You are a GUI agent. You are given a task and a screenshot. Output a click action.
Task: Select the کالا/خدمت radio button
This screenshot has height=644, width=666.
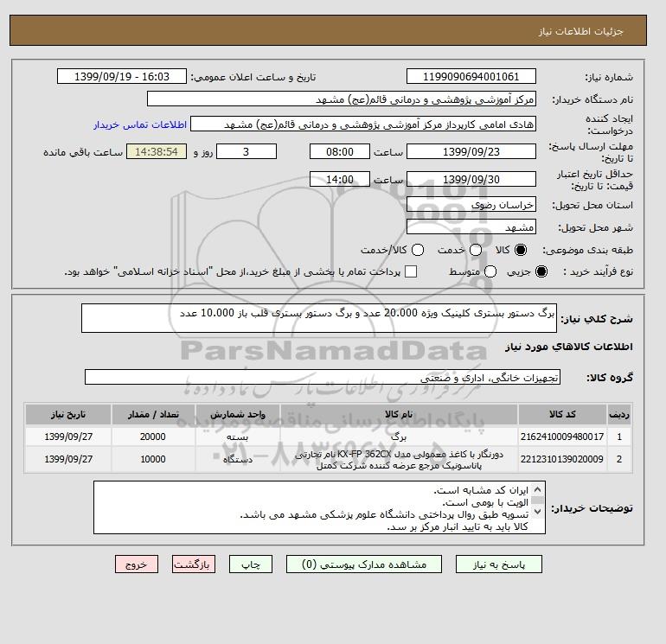coord(418,250)
